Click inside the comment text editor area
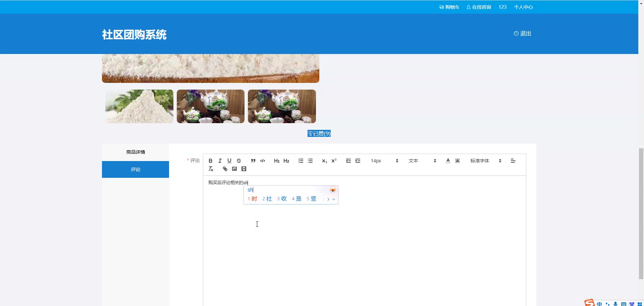This screenshot has height=306, width=644. [x=364, y=241]
